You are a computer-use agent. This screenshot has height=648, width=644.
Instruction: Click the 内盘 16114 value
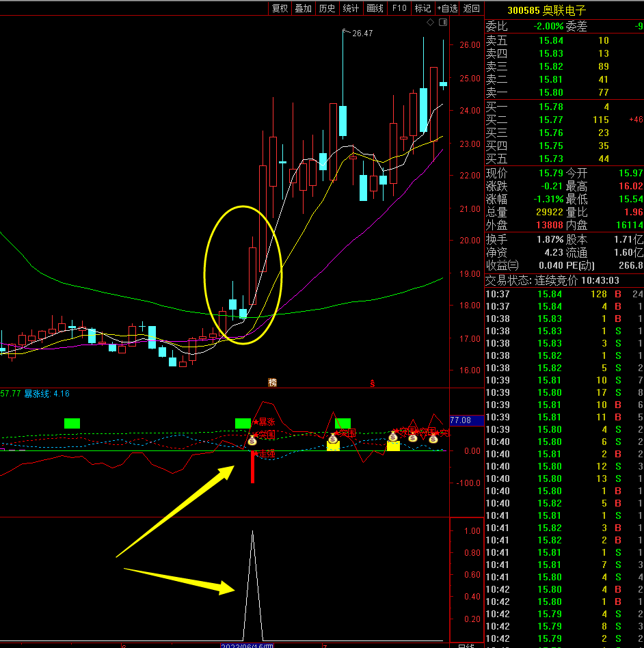coord(630,225)
